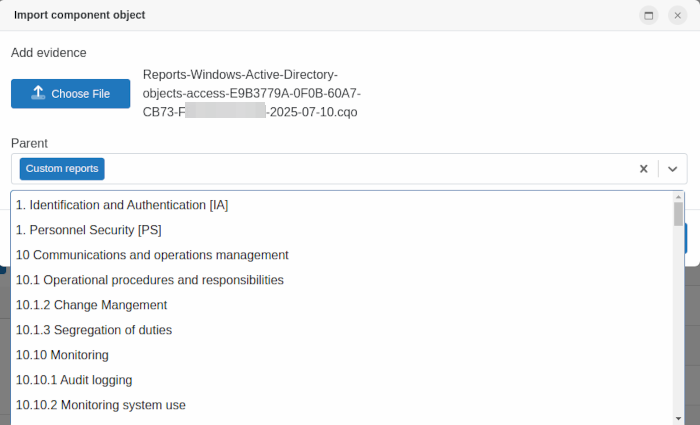Select 10.10.2 Monitoring system use

101,405
